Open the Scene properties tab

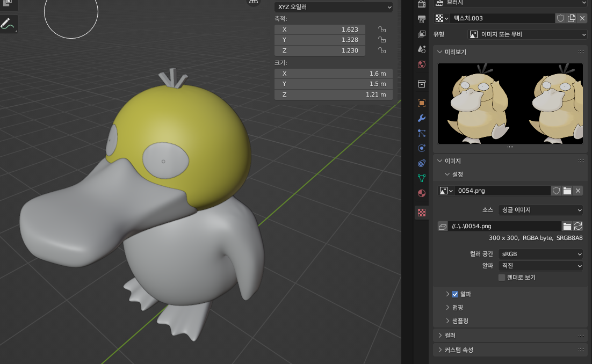422,49
